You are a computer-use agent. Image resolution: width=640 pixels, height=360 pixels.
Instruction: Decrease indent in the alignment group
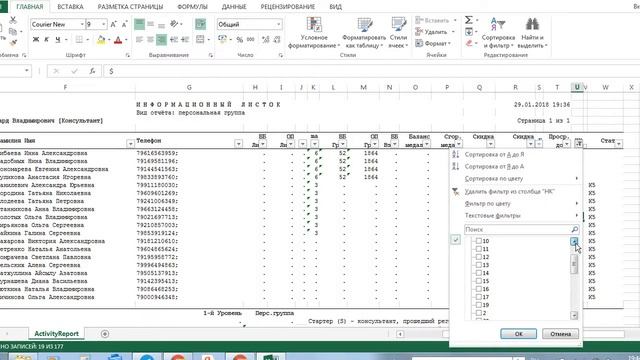pos(174,40)
